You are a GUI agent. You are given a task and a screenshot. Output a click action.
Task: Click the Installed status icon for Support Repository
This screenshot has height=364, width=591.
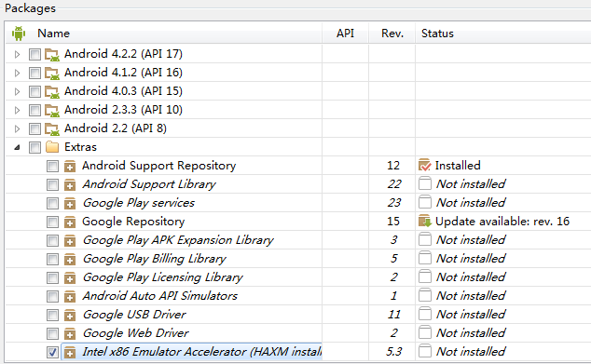click(x=425, y=166)
